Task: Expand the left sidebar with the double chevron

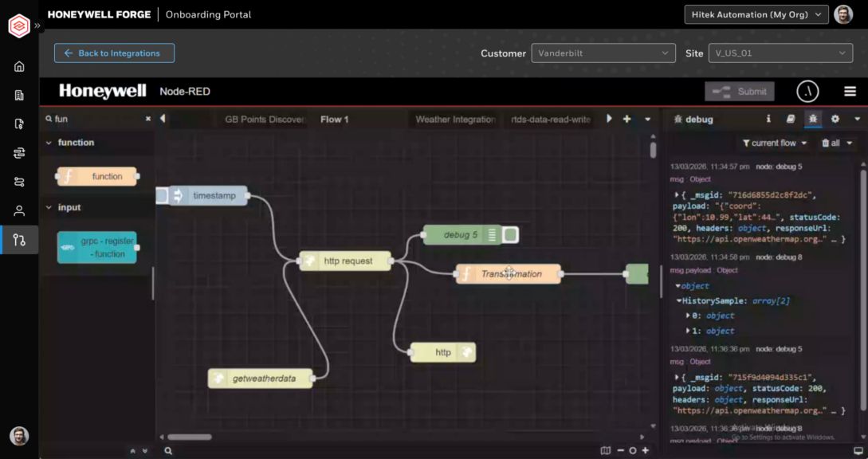Action: (x=37, y=25)
